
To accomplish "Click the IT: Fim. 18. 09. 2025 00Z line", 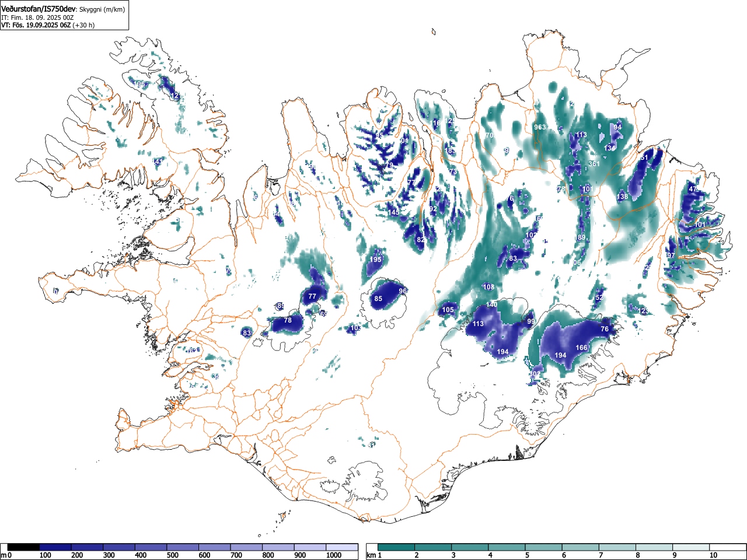I will point(37,17).
